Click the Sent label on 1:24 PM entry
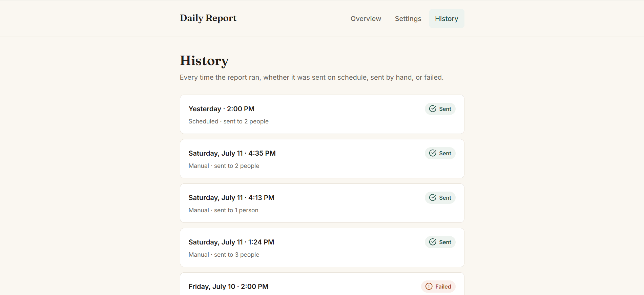644x295 pixels. click(x=445, y=242)
